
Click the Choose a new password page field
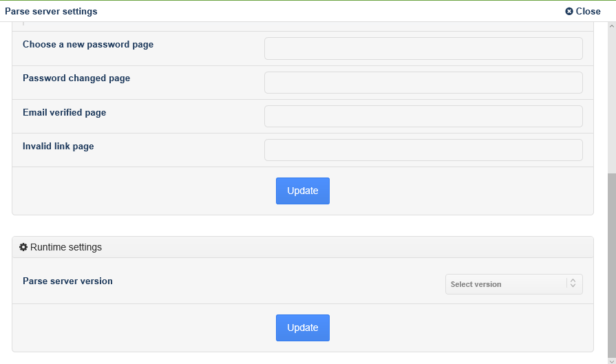coord(423,49)
